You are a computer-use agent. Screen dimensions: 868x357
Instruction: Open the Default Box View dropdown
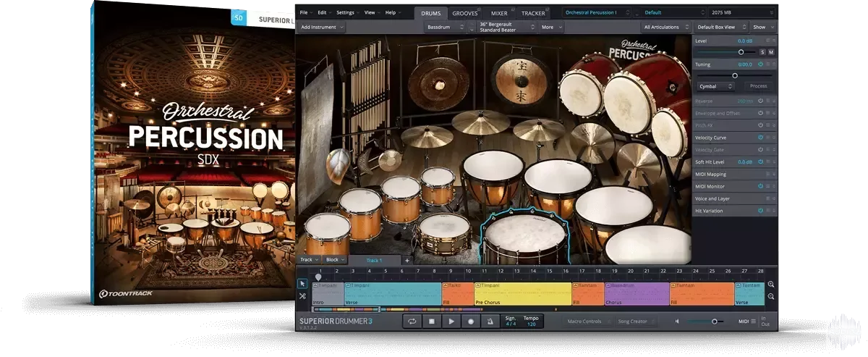tap(720, 27)
